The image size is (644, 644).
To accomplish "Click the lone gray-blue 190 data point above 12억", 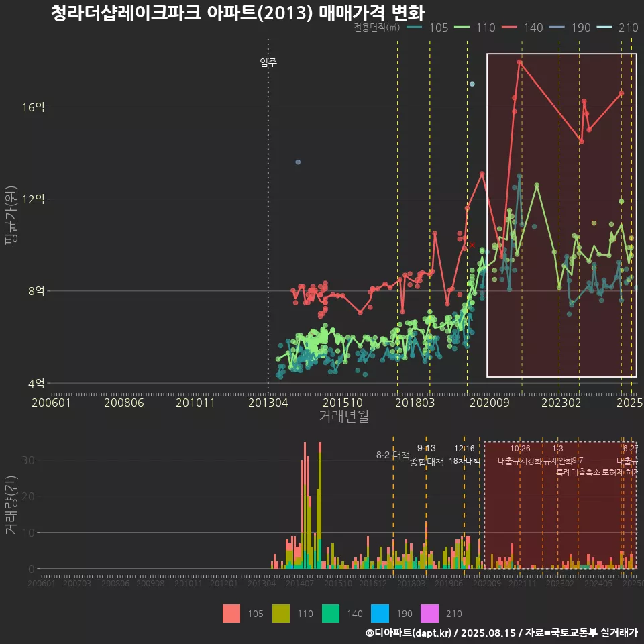I will (x=298, y=162).
